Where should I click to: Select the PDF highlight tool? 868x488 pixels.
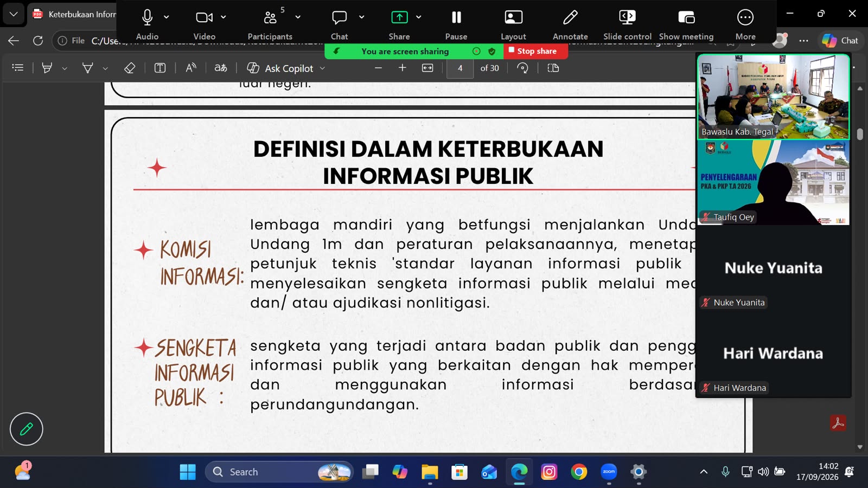(47, 68)
